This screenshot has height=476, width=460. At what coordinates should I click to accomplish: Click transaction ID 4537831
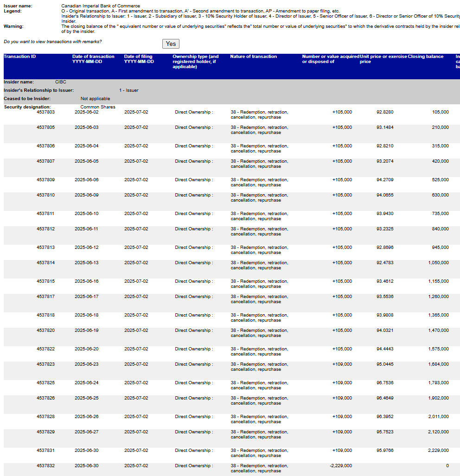pos(45,451)
